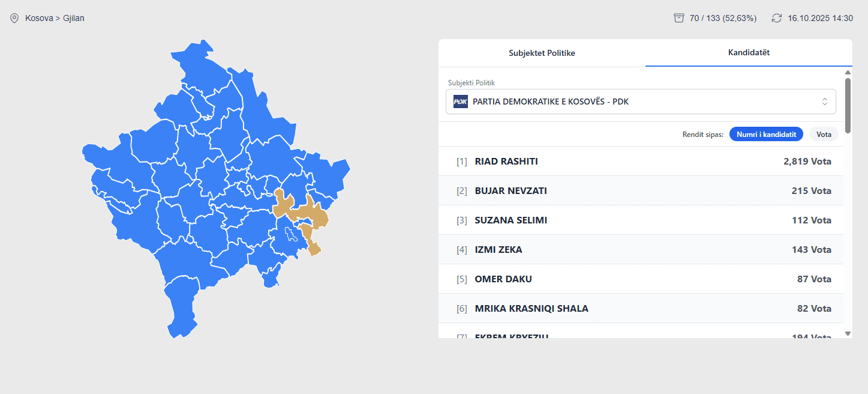
Task: Sort candidates by Vota
Action: (824, 135)
